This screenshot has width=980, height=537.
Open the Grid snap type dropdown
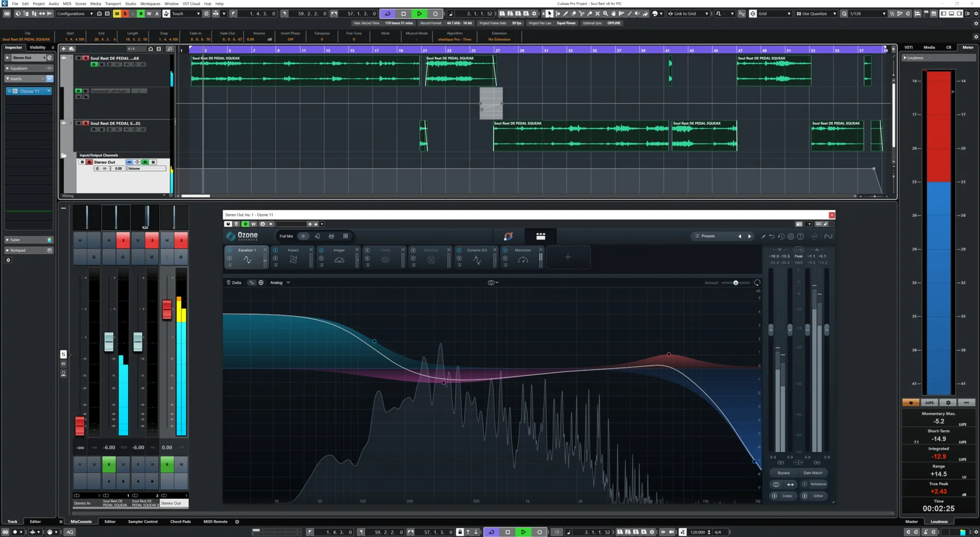pos(775,14)
